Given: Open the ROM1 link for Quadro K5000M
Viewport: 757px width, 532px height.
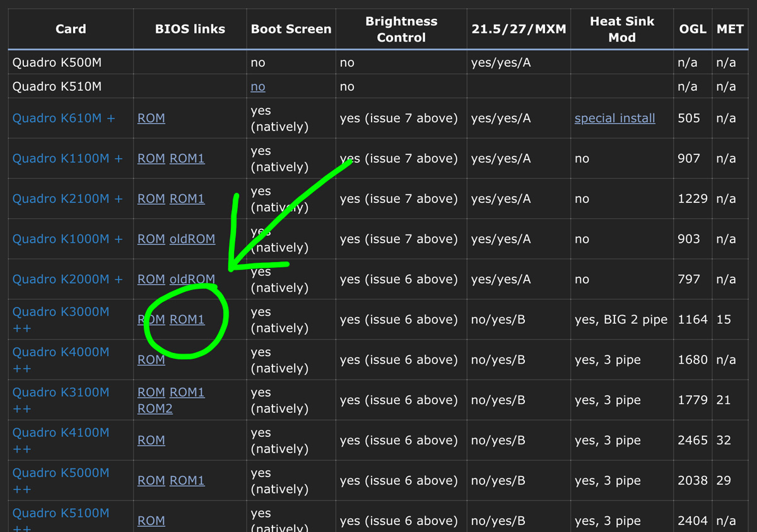Looking at the screenshot, I should pyautogui.click(x=187, y=481).
